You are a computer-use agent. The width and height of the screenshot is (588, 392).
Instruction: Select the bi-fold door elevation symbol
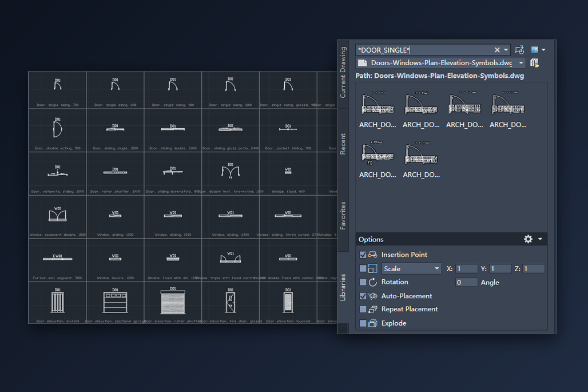click(57, 301)
